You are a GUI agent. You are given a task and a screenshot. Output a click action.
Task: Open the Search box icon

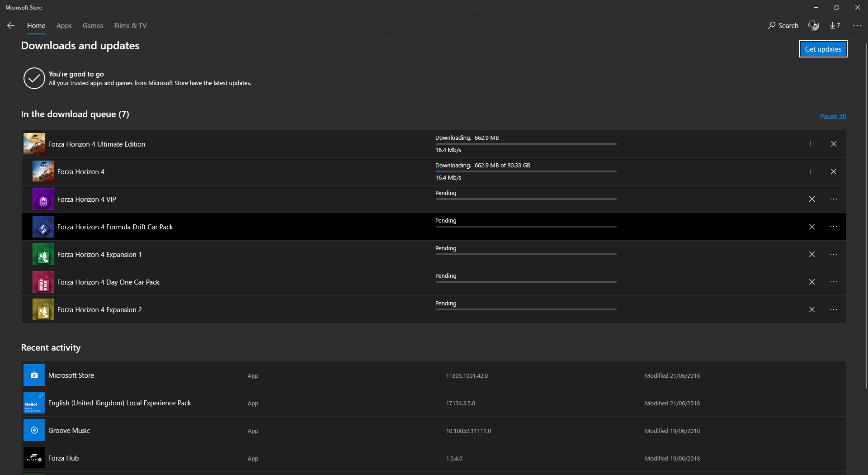tap(772, 25)
